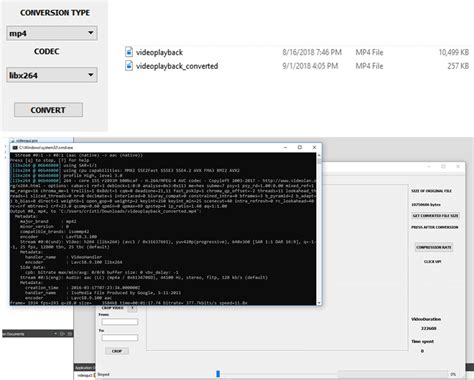Viewport: 474px width, 380px height.
Task: Click GET CONVERTED FILE SIZE button
Action: [x=435, y=216]
